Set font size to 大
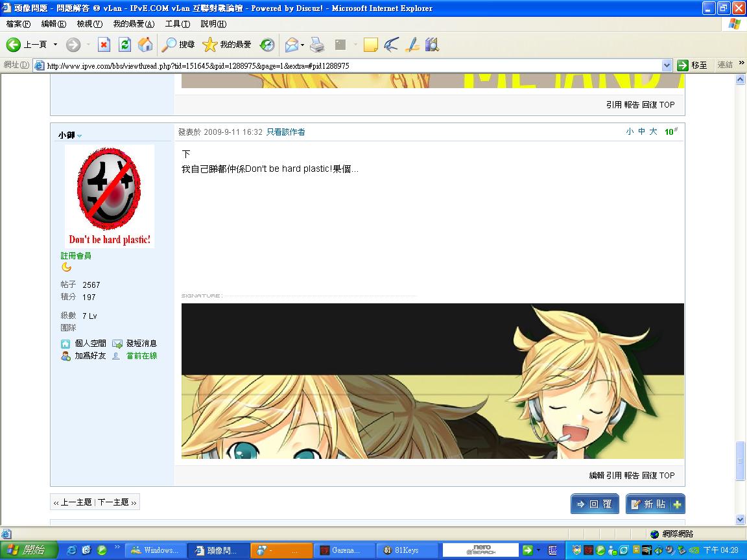 [x=653, y=132]
